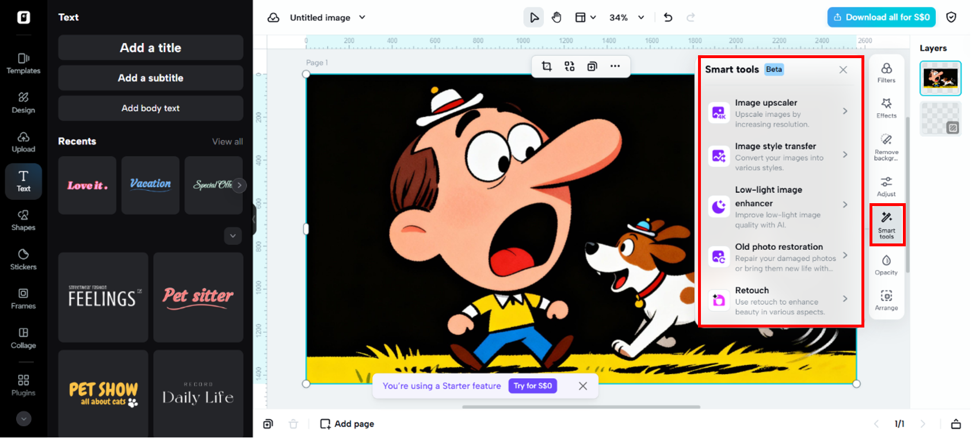Show next recent text styles arrow
The width and height of the screenshot is (980, 438).
(x=239, y=185)
